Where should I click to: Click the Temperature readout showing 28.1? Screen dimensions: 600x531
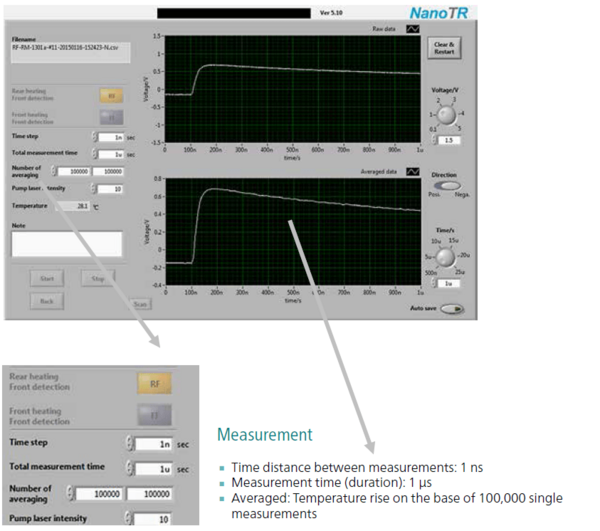click(72, 206)
